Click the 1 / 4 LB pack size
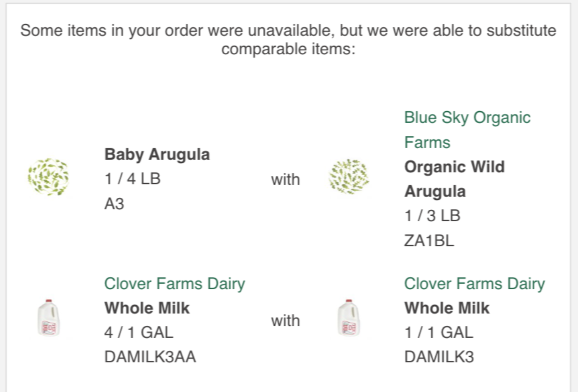Screen dimensions: 578x392 click(x=133, y=179)
